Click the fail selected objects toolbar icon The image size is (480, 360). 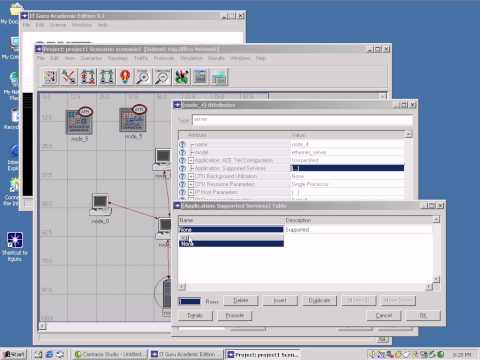coord(88,77)
